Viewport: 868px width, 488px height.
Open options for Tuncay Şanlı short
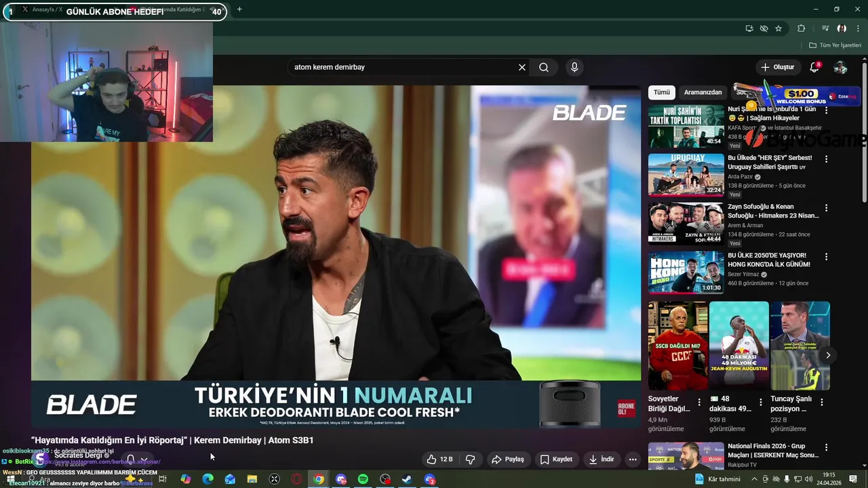[x=821, y=403]
